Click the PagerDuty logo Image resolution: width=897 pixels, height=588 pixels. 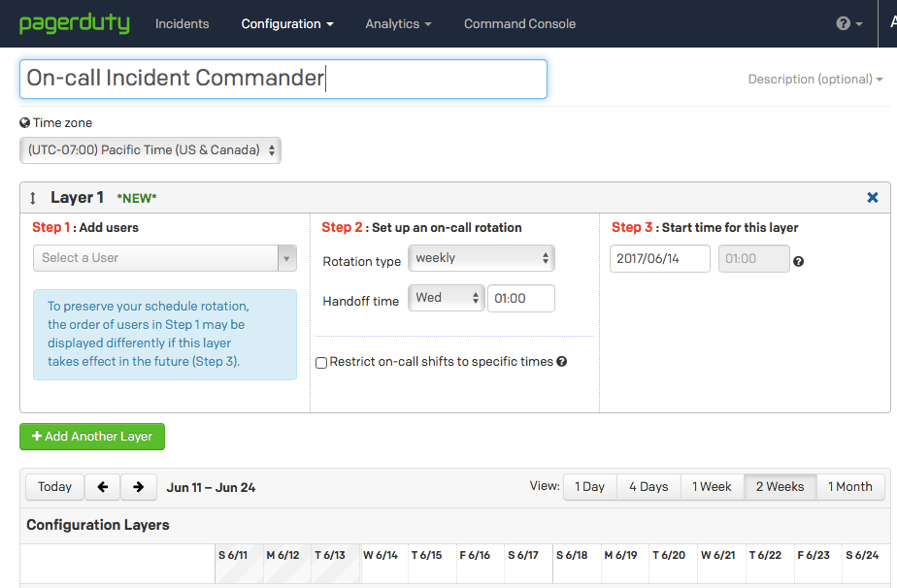click(75, 23)
